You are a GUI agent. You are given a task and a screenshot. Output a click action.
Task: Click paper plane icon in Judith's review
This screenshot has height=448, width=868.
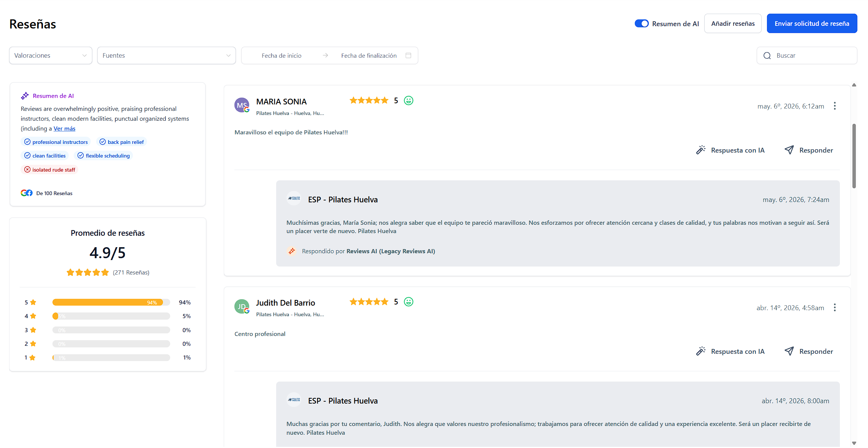tap(789, 351)
